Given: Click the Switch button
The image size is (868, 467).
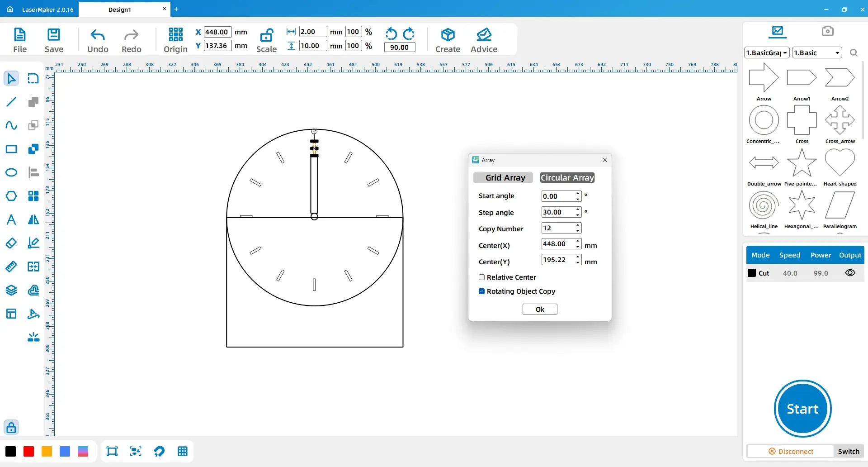Looking at the screenshot, I should (849, 451).
